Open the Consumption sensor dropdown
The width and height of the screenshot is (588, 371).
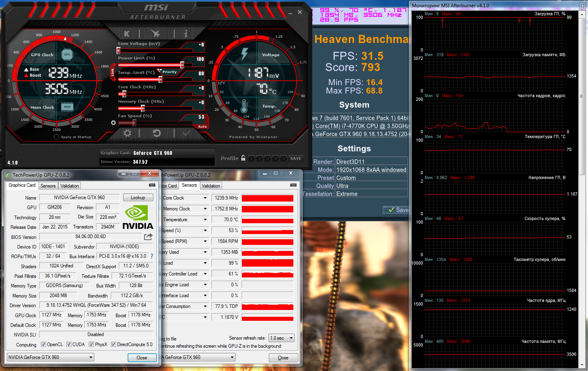click(x=205, y=306)
